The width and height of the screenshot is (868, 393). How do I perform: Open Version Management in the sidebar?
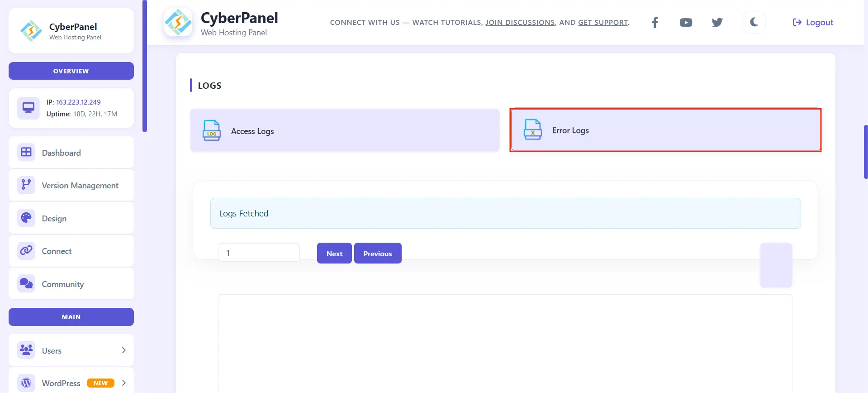click(71, 185)
